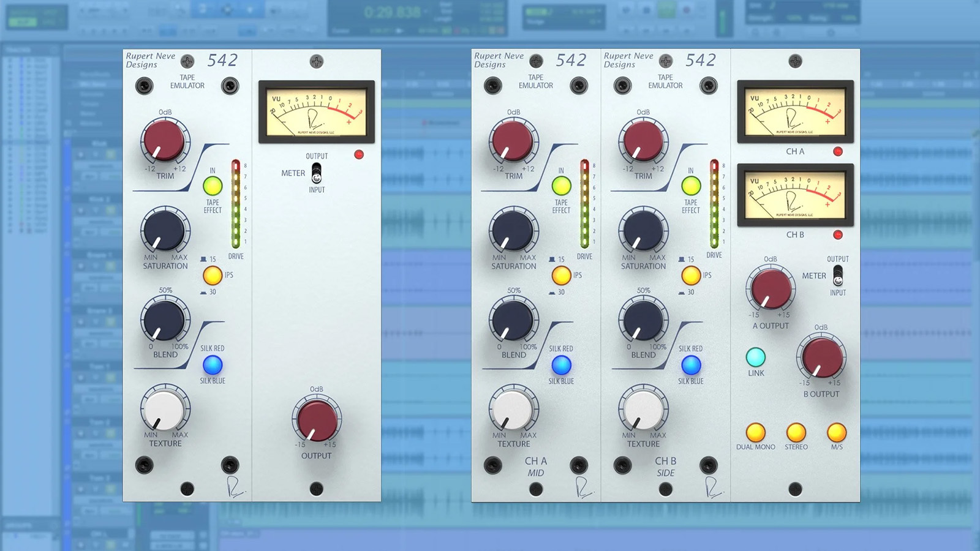Viewport: 980px width, 551px height.
Task: Switch the 15/30 IPS button on mono plugin
Action: click(213, 275)
